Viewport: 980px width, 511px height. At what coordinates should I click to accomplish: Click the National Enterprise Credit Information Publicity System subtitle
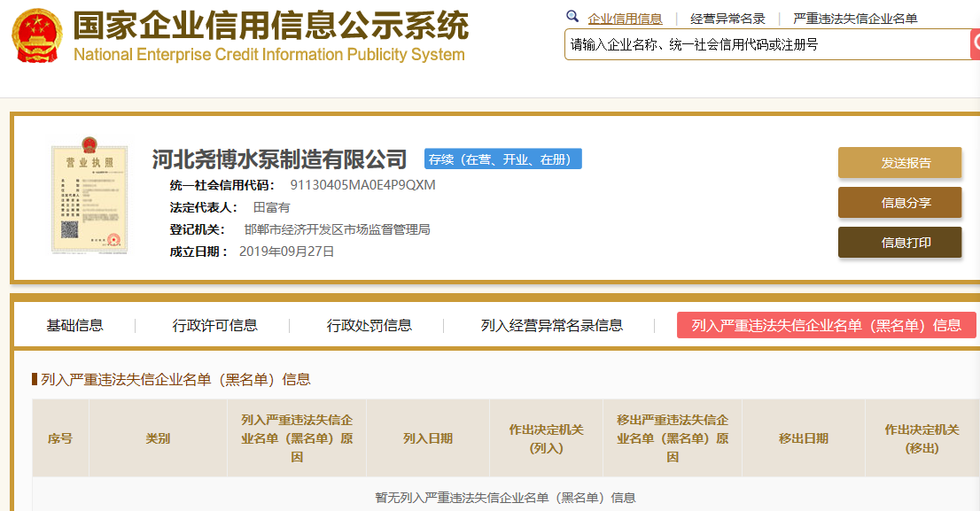click(x=269, y=54)
